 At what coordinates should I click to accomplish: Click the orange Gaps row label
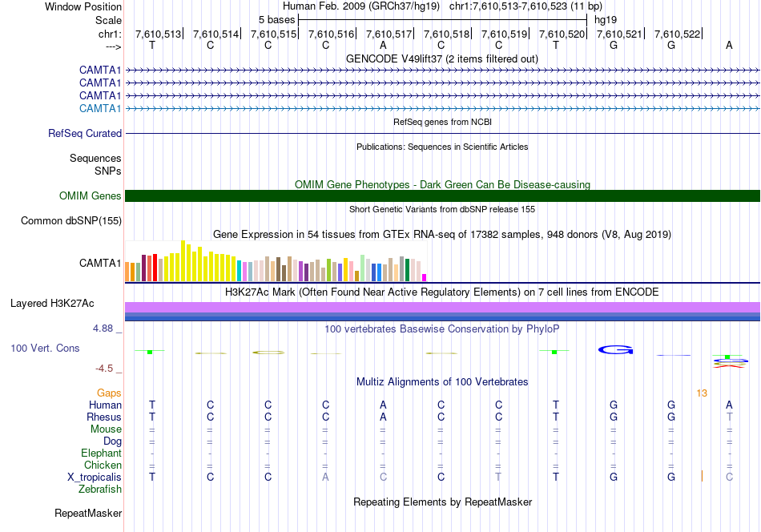pos(109,393)
